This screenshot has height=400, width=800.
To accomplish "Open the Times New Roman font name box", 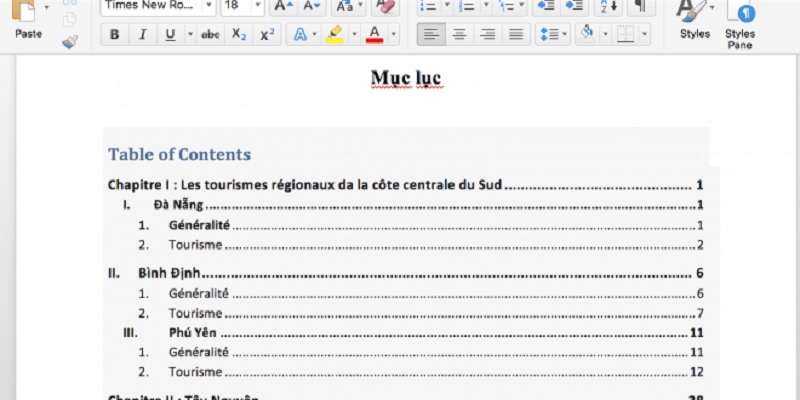I will [x=157, y=6].
